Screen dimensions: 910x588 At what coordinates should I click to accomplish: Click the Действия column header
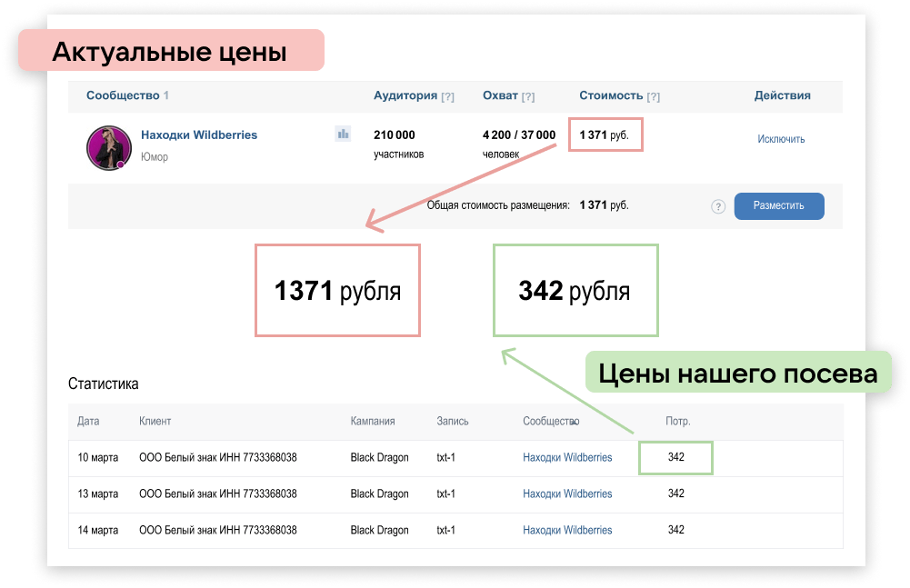[x=783, y=95]
